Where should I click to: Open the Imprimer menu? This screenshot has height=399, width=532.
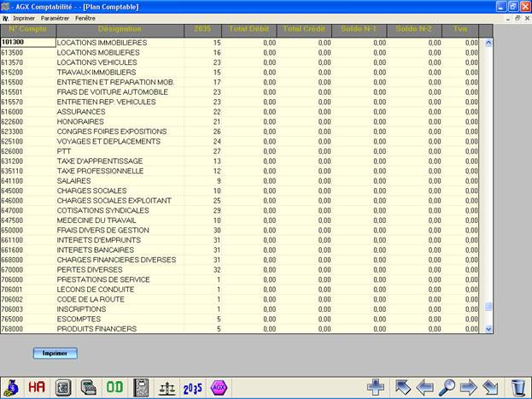point(24,17)
